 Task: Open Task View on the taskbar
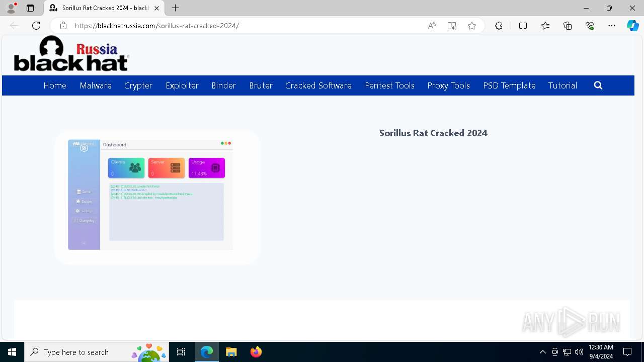click(181, 352)
